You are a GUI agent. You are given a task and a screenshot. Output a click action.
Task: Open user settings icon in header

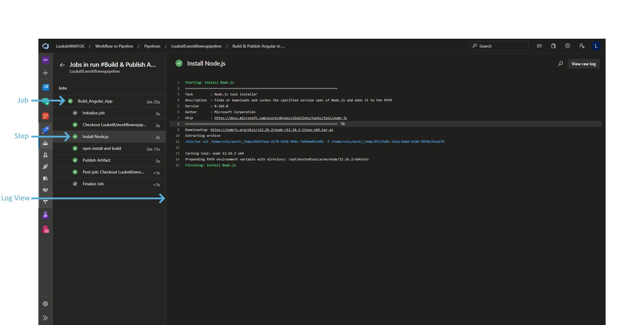click(x=582, y=46)
